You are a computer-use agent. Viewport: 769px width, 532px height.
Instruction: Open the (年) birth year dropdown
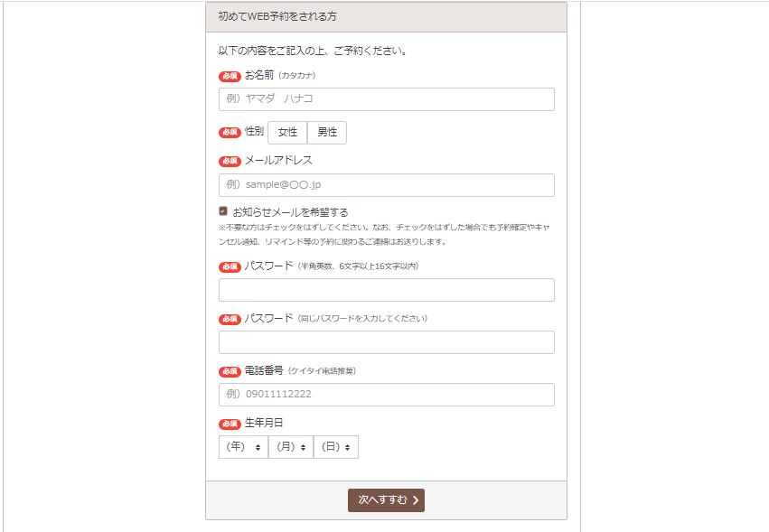coord(243,447)
